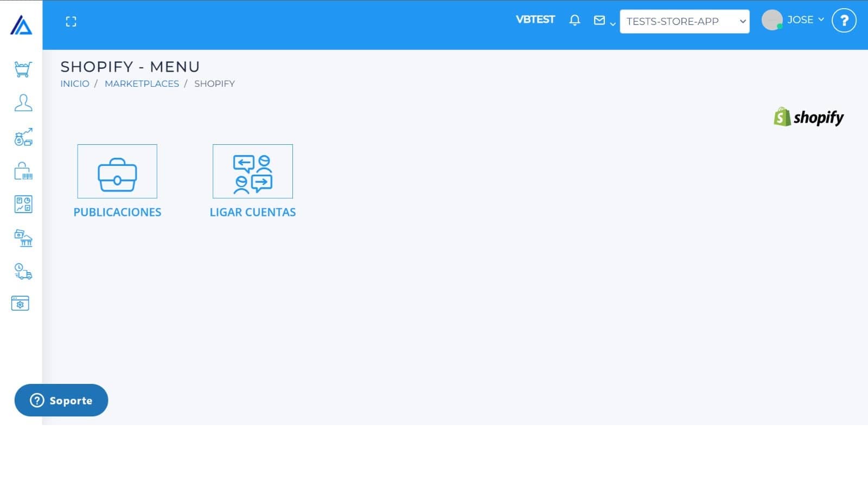
Task: Open the notifications bell
Action: pos(575,21)
